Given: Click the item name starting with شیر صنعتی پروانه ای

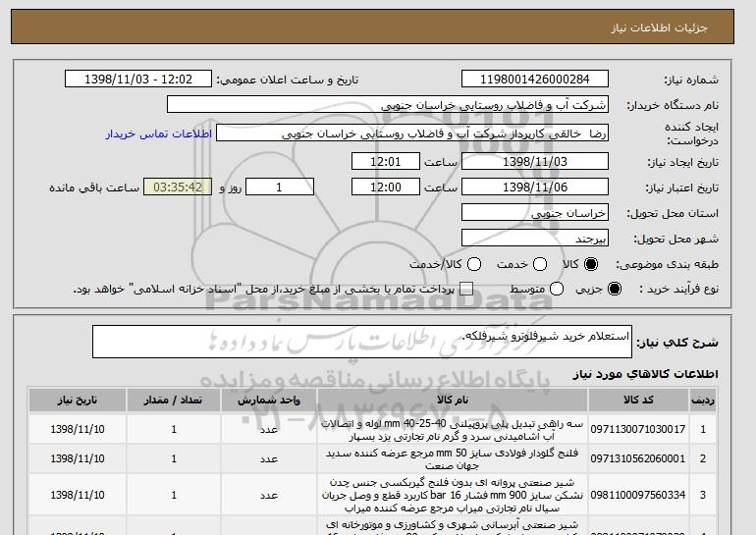Looking at the screenshot, I should 453,495.
